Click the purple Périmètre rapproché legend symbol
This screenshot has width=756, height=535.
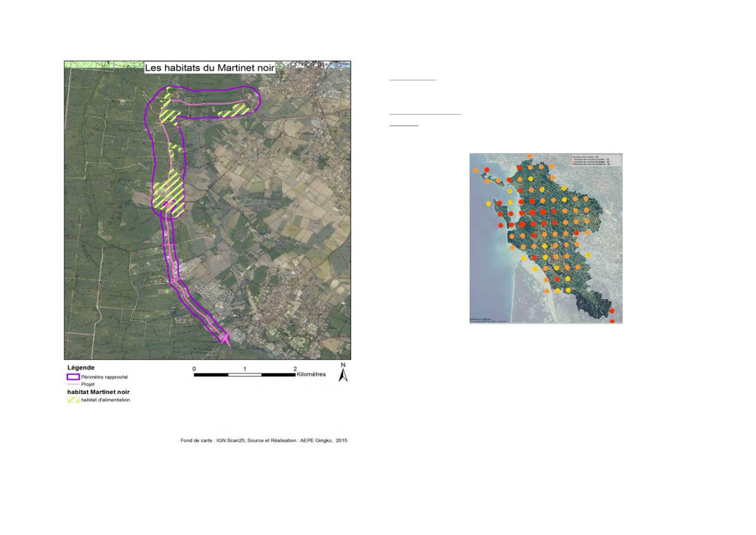[73, 377]
